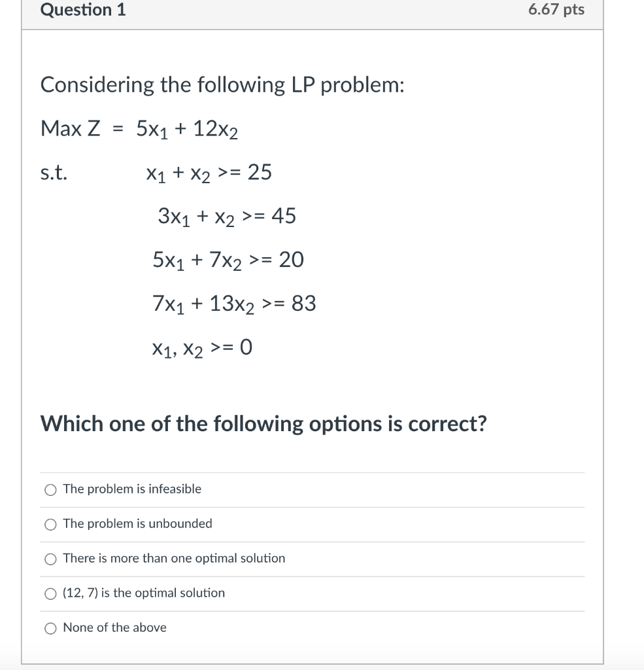Click the constraint '7x1 + 13x2 >= 83'
The height and width of the screenshot is (670, 644).
234,304
